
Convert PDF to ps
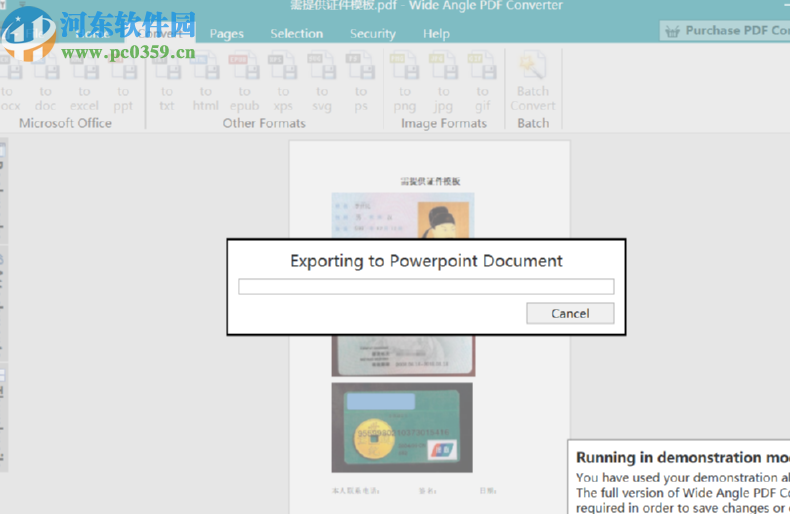(361, 82)
